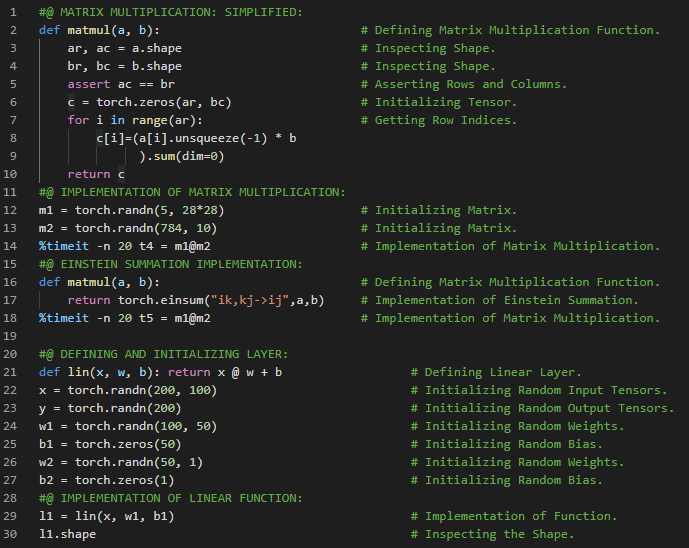689x548 pixels.
Task: Click the empty line 19
Action: click(x=300, y=336)
